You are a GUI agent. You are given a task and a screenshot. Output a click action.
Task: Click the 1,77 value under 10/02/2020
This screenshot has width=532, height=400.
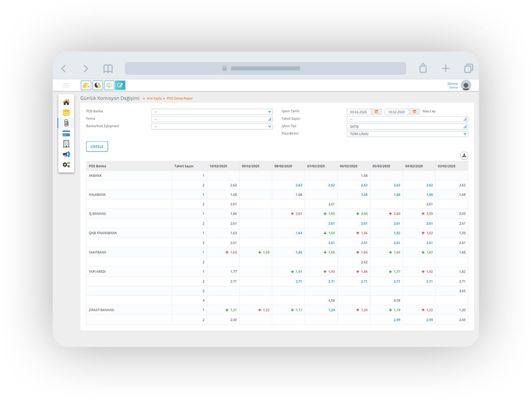[233, 272]
